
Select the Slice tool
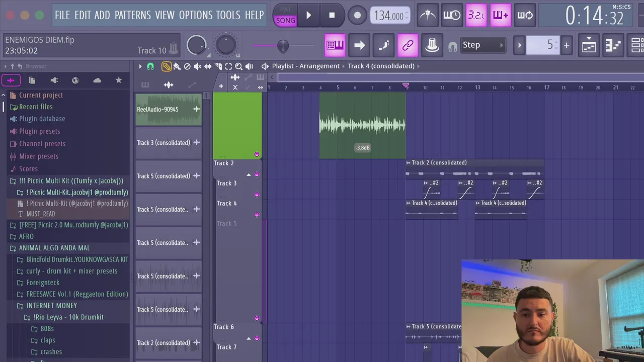(218, 66)
